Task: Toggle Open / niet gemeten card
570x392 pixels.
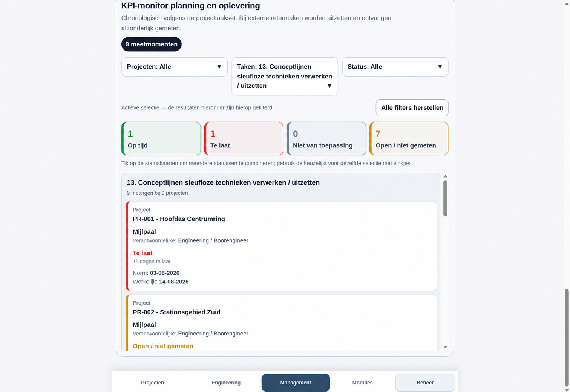Action: coord(409,139)
